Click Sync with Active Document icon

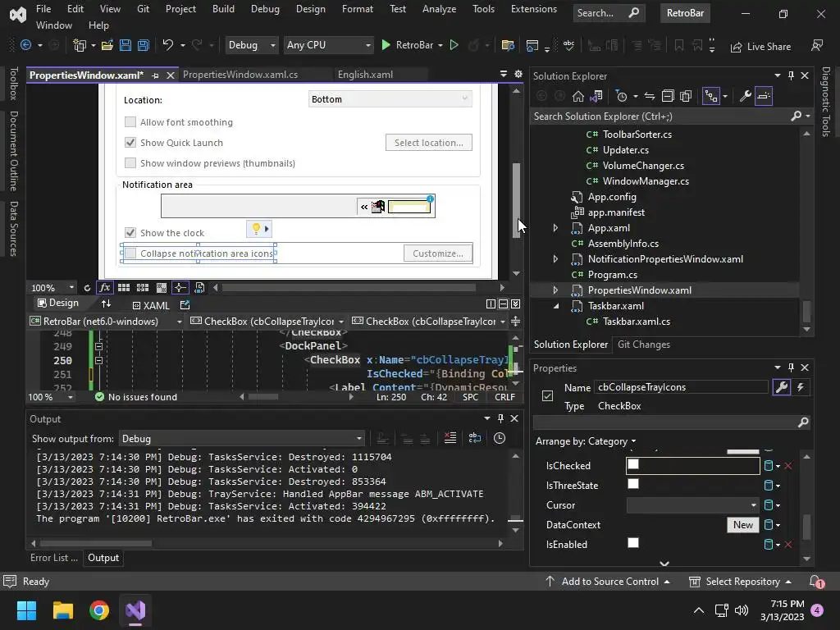click(650, 97)
